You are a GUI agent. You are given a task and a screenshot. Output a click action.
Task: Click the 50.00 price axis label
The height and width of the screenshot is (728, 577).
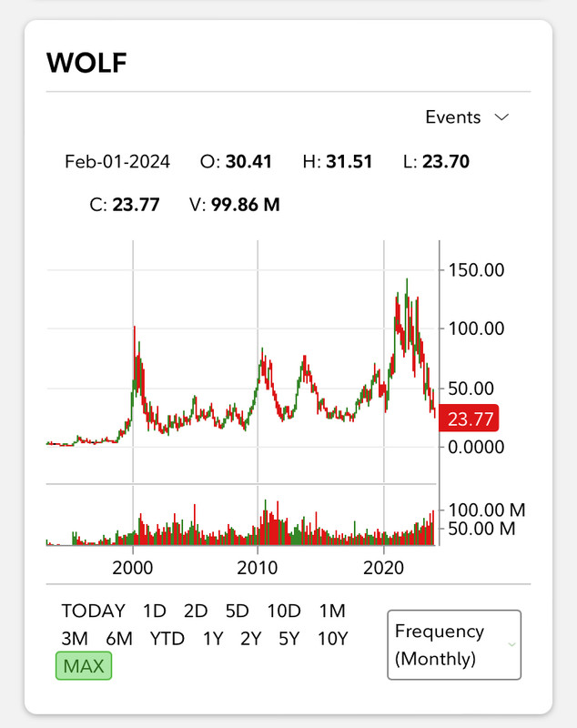tap(471, 389)
